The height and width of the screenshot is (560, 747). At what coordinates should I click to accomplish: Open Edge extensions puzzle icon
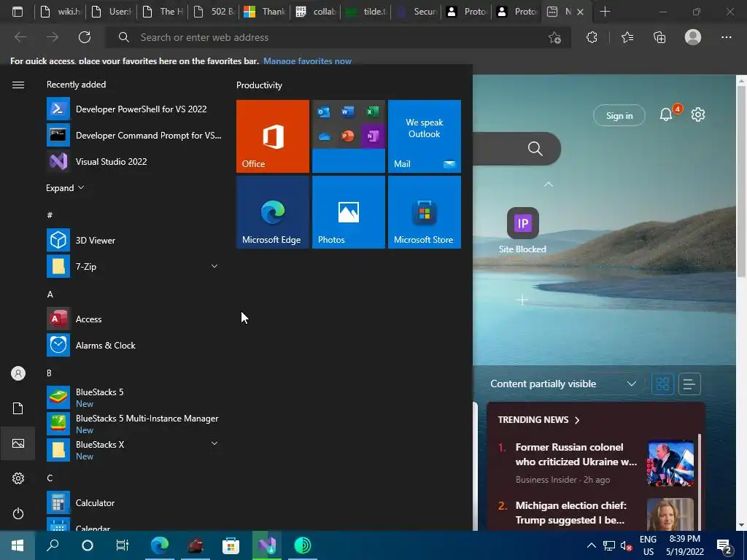pyautogui.click(x=592, y=37)
